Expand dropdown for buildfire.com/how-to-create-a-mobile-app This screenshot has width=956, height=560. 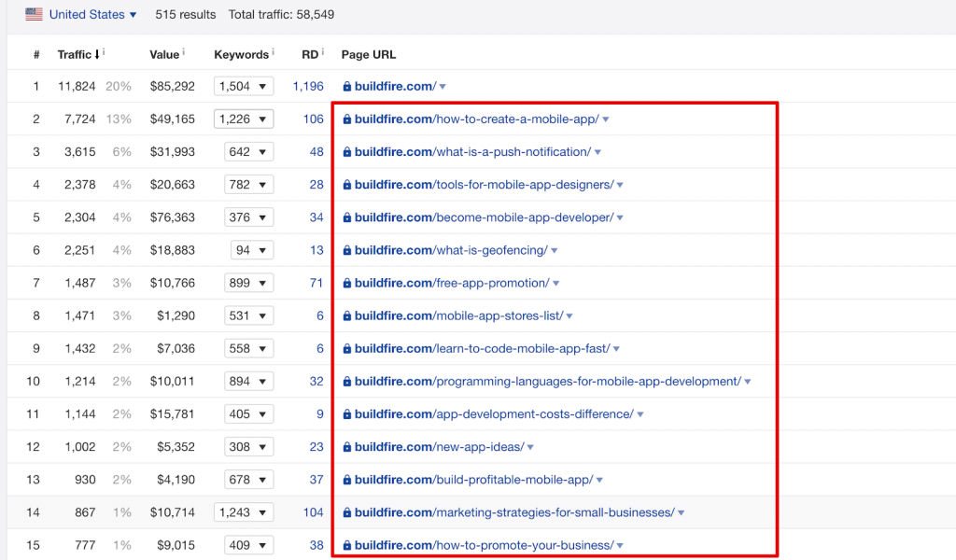pos(605,119)
